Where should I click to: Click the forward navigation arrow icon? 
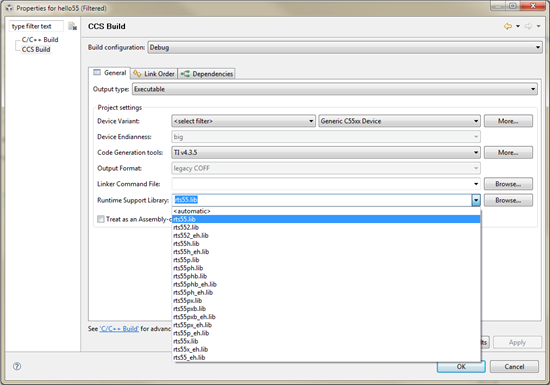[528, 26]
